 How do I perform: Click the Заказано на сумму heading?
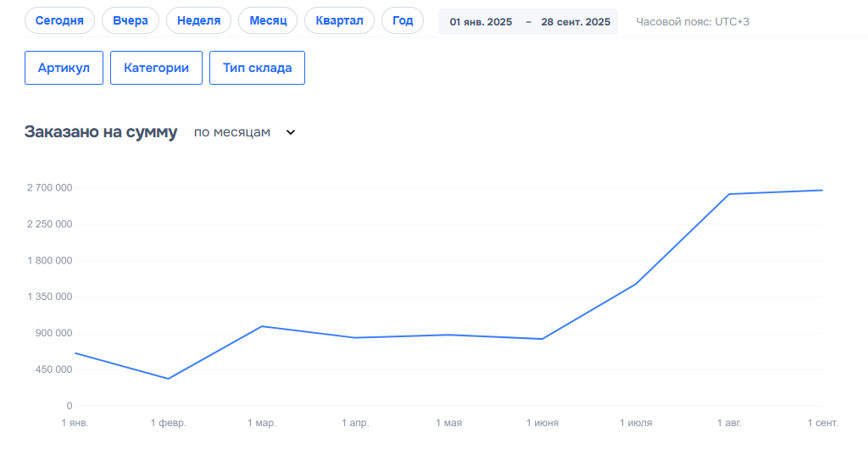pyautogui.click(x=101, y=132)
